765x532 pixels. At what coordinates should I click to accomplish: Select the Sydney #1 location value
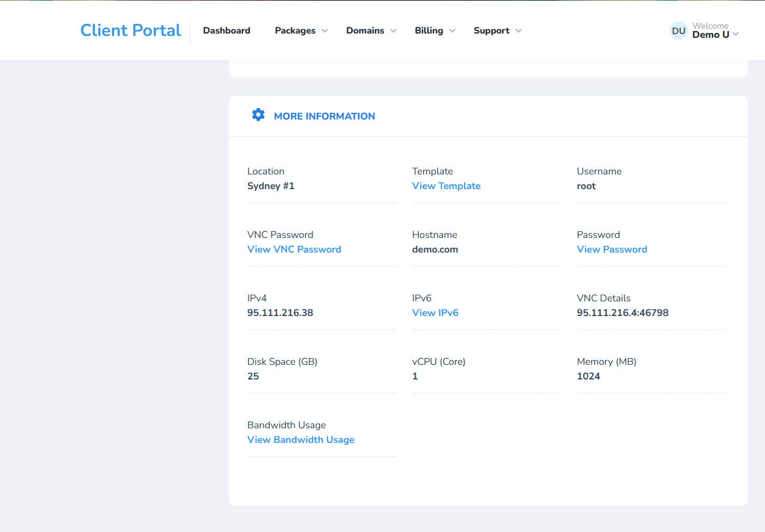click(x=271, y=186)
